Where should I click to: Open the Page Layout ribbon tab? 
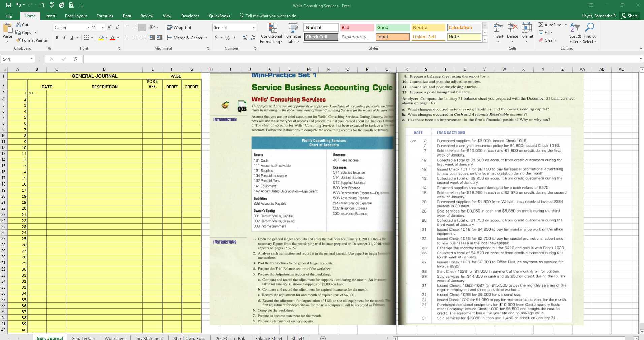tap(76, 16)
